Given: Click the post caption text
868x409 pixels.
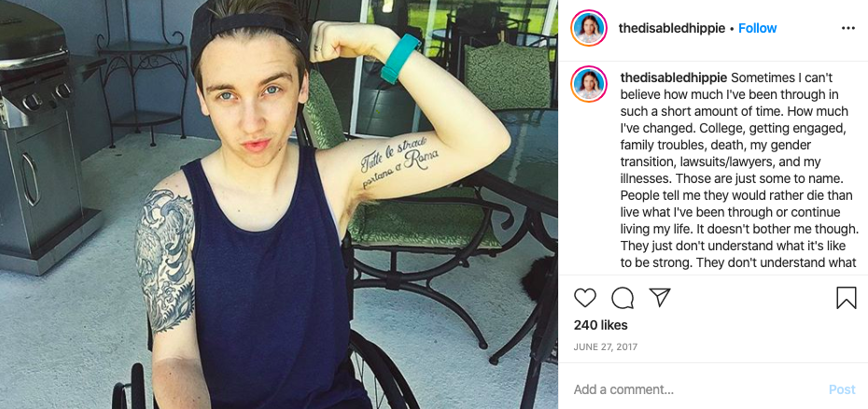Looking at the screenshot, I should (x=739, y=170).
